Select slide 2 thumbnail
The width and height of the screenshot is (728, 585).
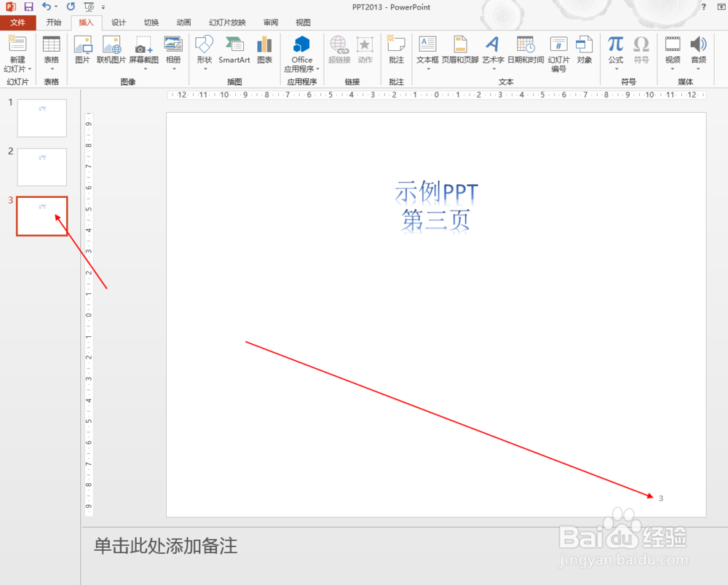click(x=41, y=167)
